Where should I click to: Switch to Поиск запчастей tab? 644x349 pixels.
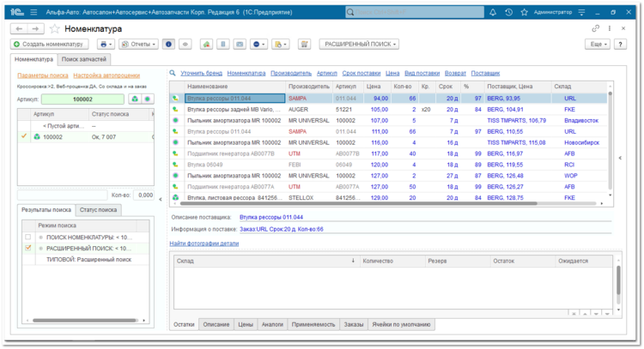[x=84, y=59]
